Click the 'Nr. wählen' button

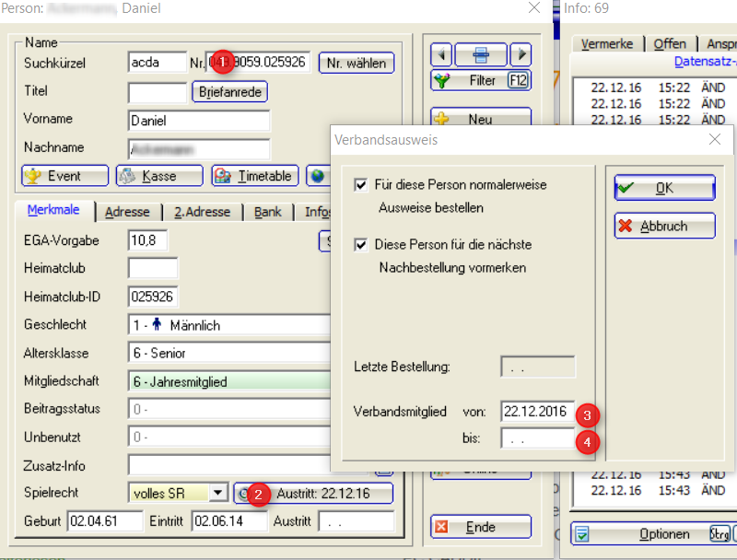click(x=356, y=63)
